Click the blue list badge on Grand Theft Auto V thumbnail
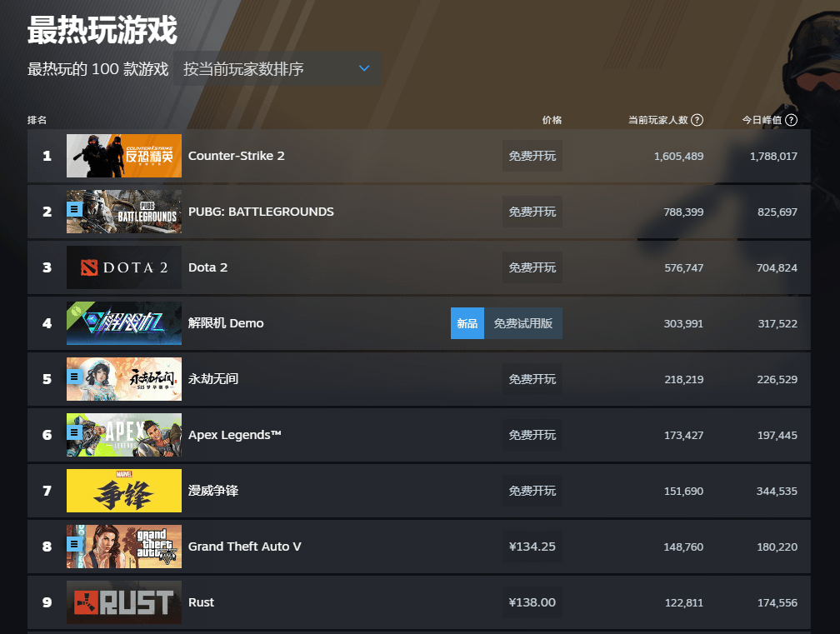840x634 pixels. (74, 544)
